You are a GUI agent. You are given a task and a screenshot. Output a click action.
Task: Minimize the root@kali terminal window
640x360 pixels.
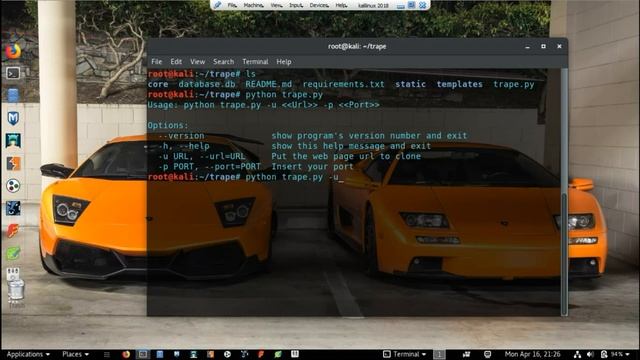[x=527, y=47]
